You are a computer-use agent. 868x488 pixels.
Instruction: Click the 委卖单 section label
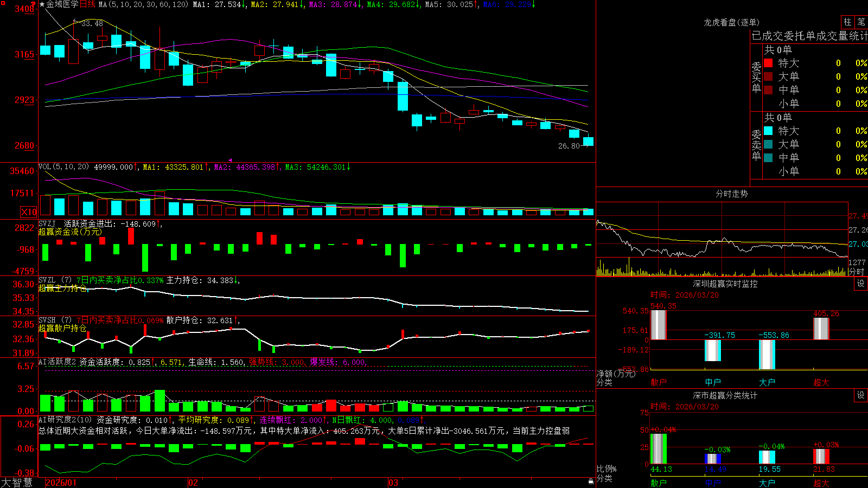756,145
